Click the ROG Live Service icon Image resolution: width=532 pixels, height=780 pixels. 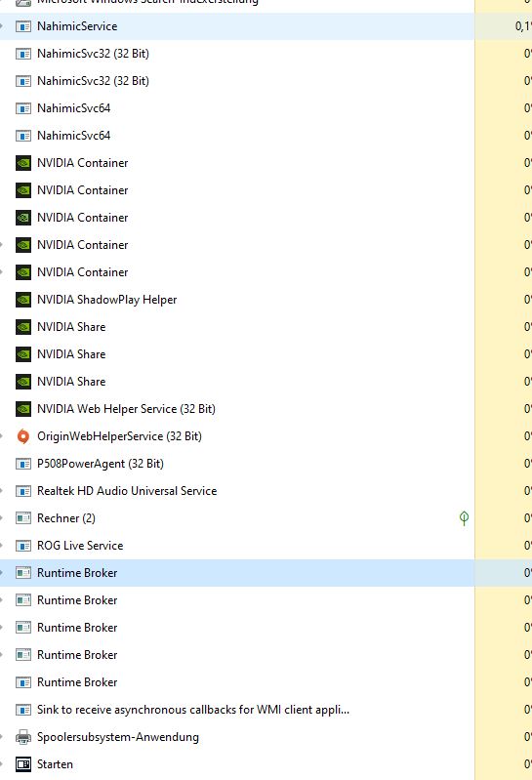(x=22, y=546)
